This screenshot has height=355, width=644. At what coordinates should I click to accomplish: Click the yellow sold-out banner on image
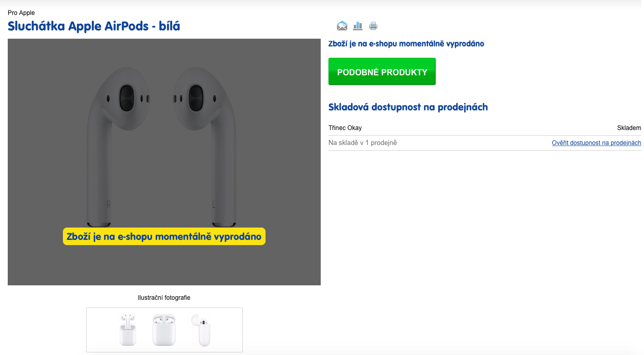[x=164, y=236]
